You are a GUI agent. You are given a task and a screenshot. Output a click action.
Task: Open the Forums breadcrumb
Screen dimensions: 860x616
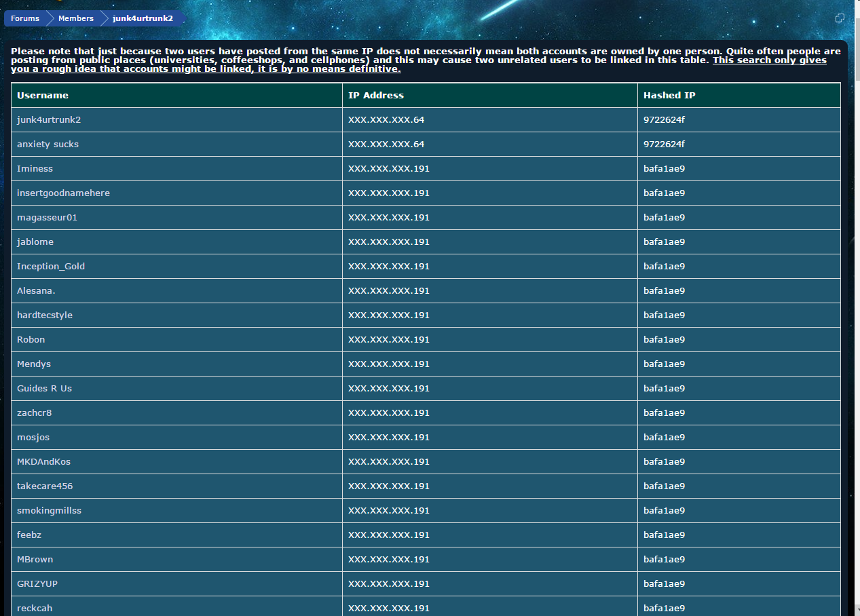point(25,18)
